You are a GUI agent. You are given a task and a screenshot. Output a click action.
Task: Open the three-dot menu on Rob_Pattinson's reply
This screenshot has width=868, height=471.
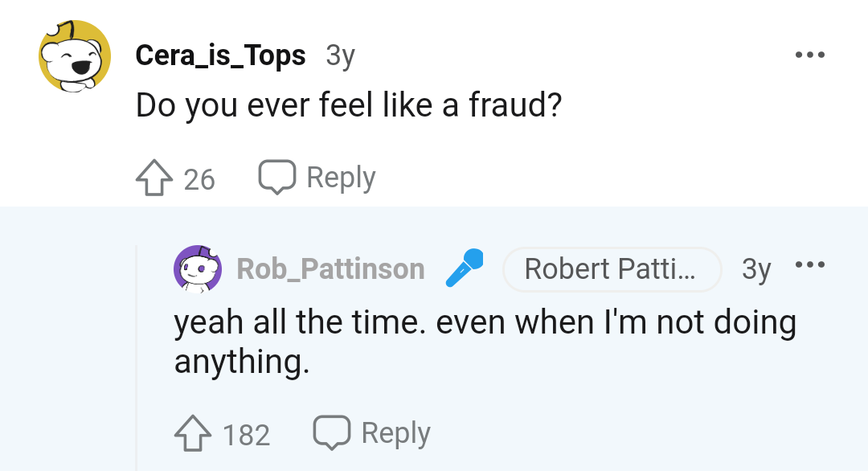pyautogui.click(x=810, y=264)
